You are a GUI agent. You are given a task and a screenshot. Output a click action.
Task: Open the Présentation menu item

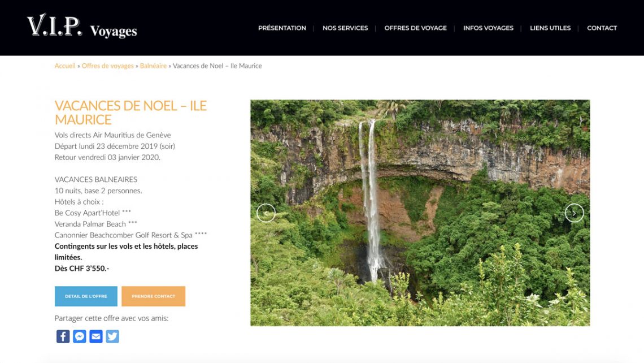(x=282, y=28)
